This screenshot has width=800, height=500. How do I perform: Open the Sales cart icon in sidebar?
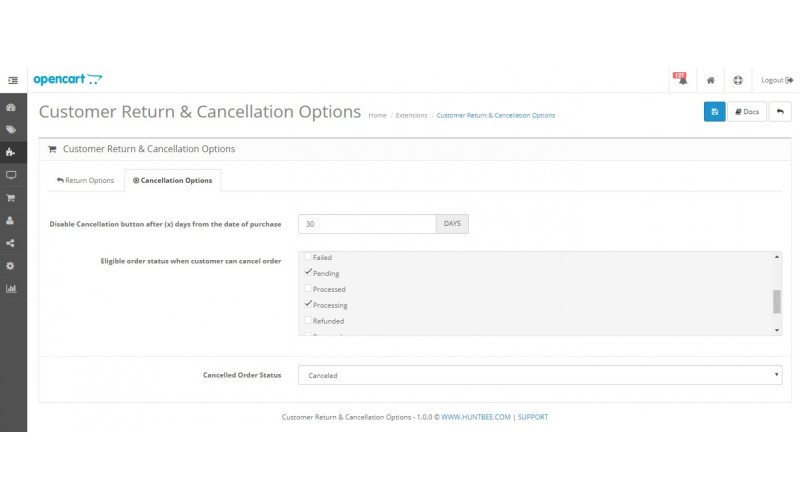coord(11,198)
